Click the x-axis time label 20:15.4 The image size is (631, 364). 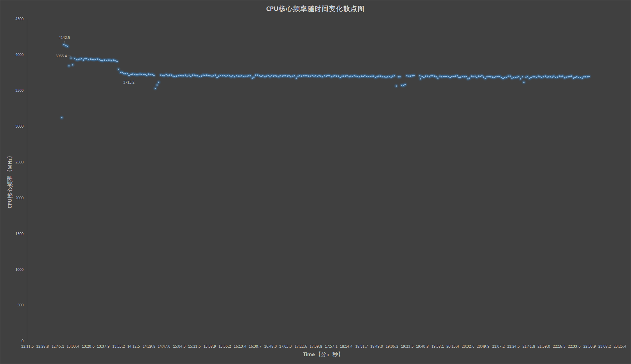(x=453, y=346)
